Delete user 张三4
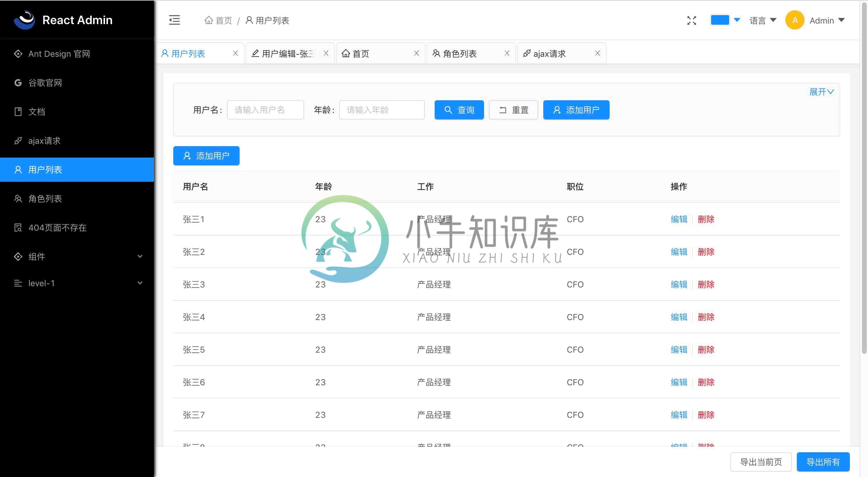This screenshot has height=477, width=868. click(706, 317)
